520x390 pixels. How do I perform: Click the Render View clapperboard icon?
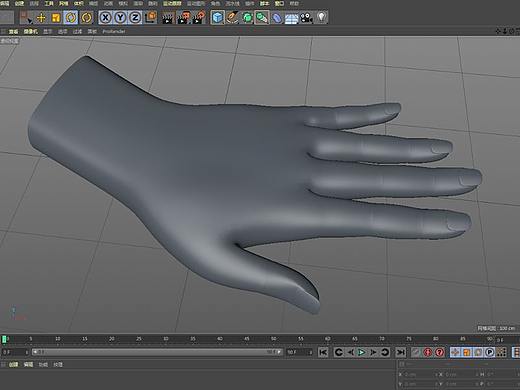click(168, 17)
